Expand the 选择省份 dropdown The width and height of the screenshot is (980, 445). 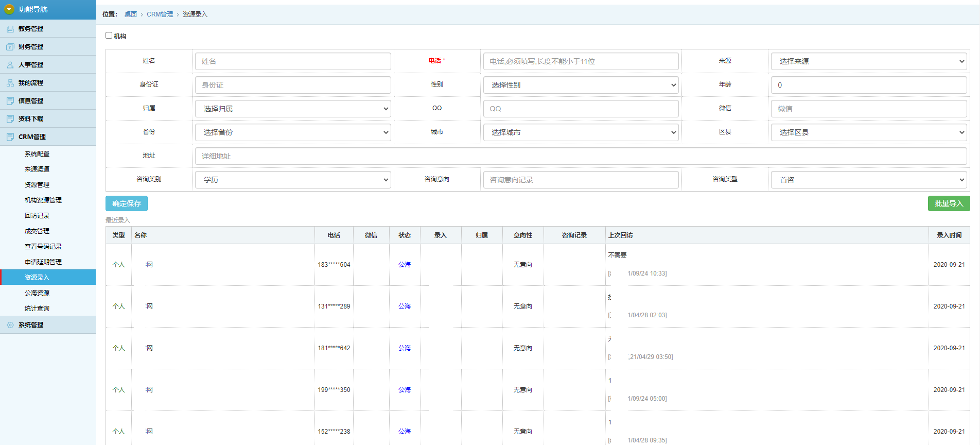point(292,132)
